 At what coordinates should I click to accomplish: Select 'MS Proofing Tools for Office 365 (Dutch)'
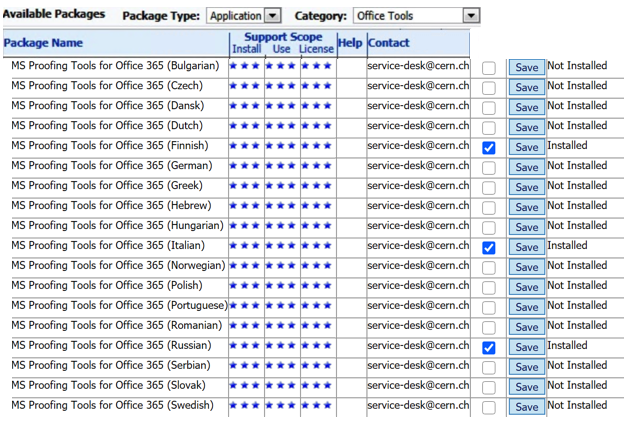(x=107, y=126)
